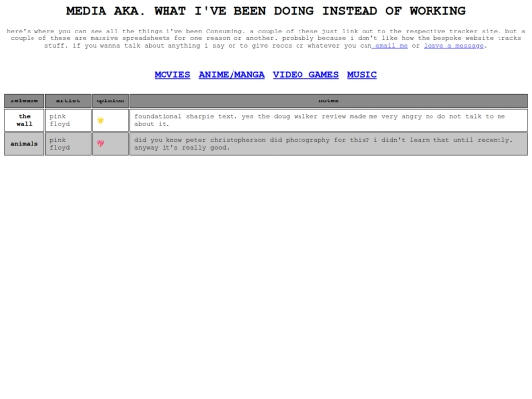Click the peter christopherson note
Image resolution: width=532 pixels, height=399 pixels.
[329, 144]
